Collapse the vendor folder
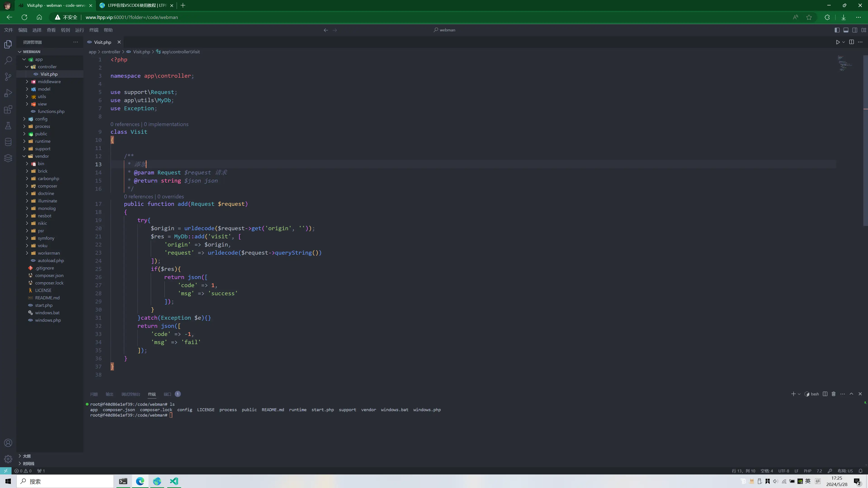This screenshot has width=868, height=488. click(42, 156)
